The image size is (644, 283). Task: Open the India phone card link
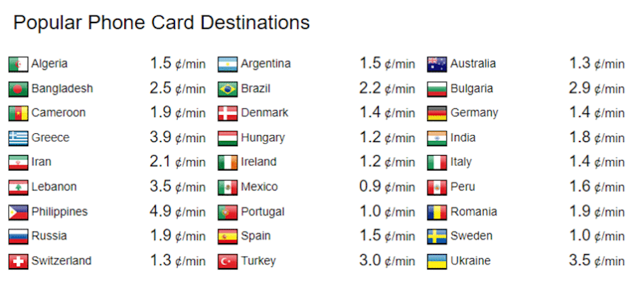pos(463,138)
